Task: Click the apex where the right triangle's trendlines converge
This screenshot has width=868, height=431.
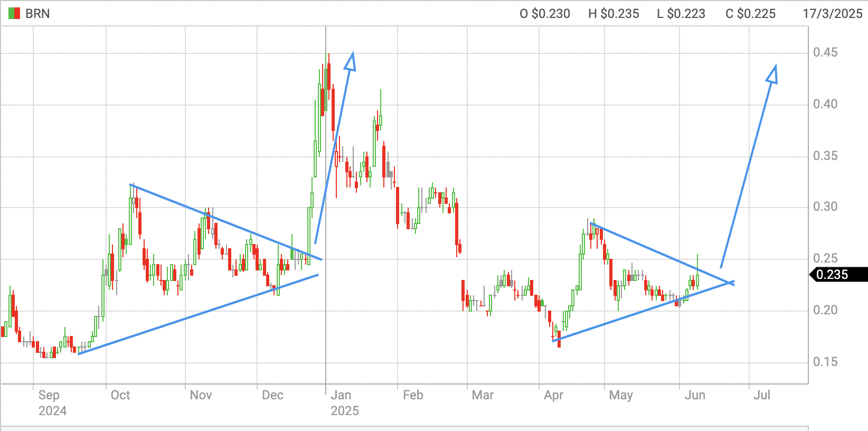Action: [731, 283]
